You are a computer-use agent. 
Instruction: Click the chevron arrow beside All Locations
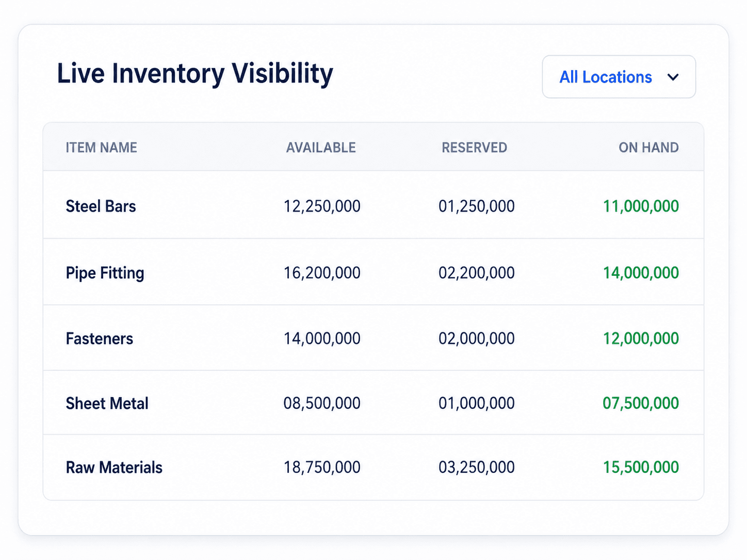pyautogui.click(x=673, y=77)
